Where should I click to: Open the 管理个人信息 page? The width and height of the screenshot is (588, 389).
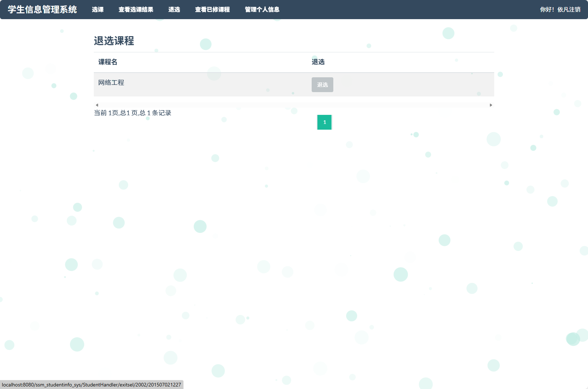[262, 10]
